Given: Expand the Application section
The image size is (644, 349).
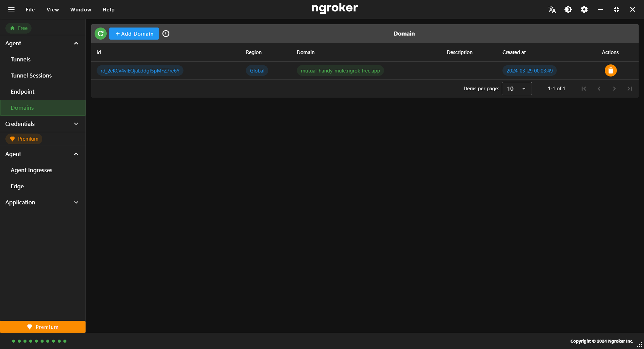Looking at the screenshot, I should pos(43,202).
